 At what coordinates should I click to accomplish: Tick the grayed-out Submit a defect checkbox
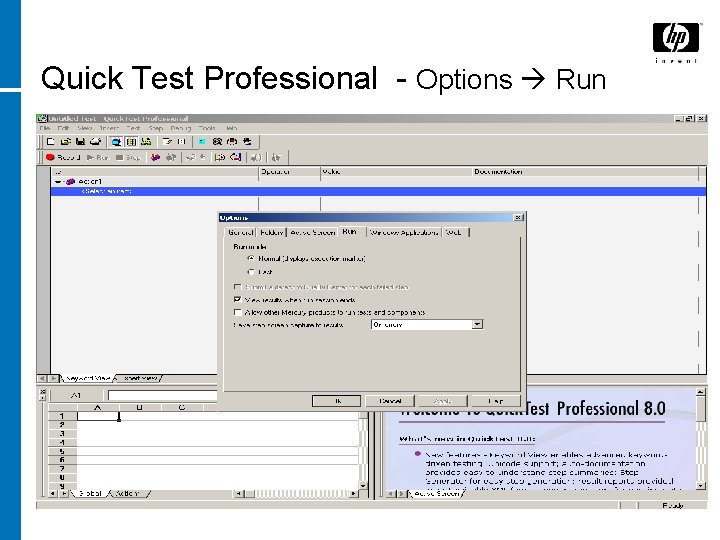(x=237, y=287)
